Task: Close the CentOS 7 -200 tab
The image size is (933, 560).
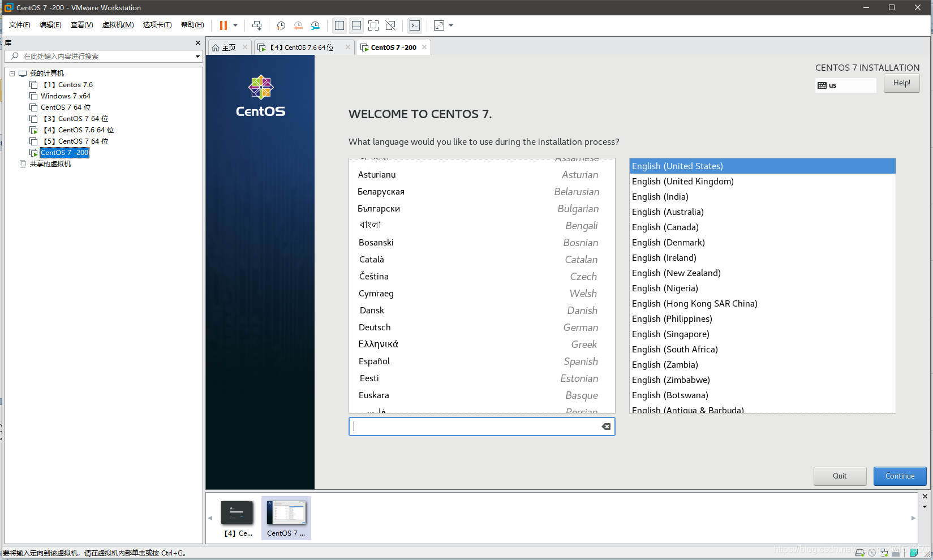Action: pos(424,47)
